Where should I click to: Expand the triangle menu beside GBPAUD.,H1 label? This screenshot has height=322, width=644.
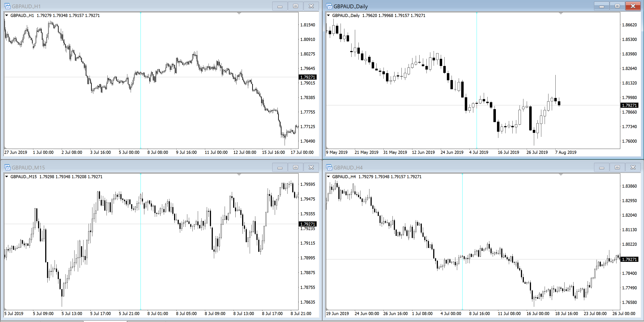pos(7,15)
